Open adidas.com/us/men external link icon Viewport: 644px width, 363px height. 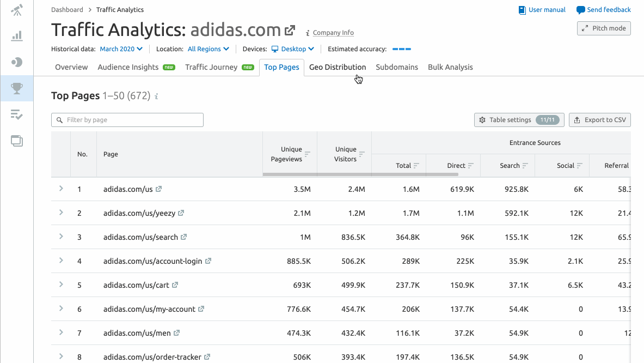tap(176, 333)
